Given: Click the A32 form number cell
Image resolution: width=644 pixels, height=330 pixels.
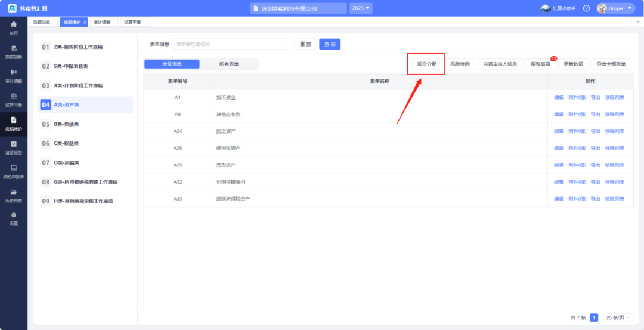Looking at the screenshot, I should 178,181.
